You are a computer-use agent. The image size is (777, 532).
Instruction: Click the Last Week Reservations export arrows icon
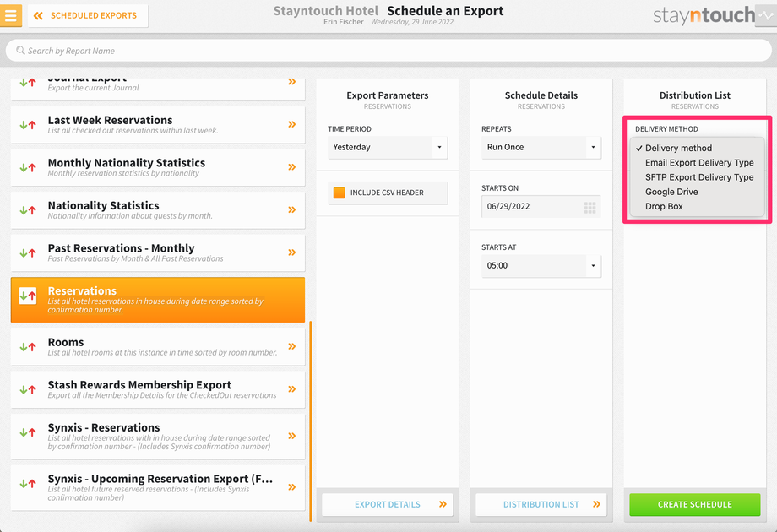point(28,125)
